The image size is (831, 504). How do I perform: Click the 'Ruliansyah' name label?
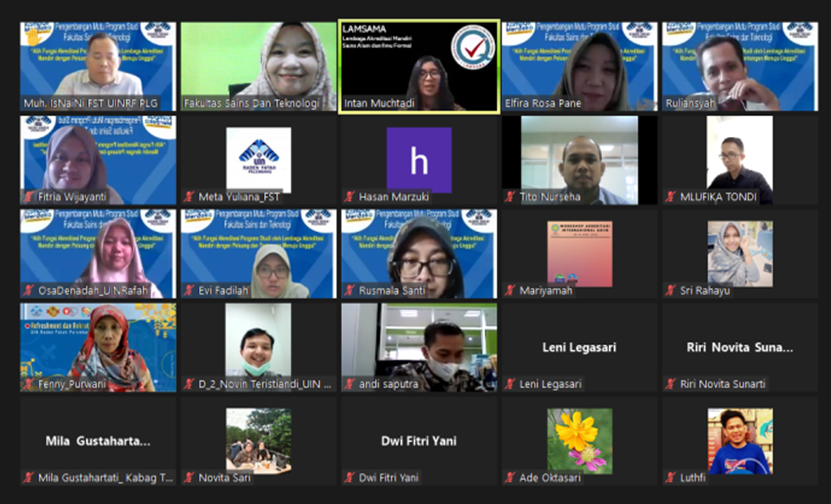690,104
